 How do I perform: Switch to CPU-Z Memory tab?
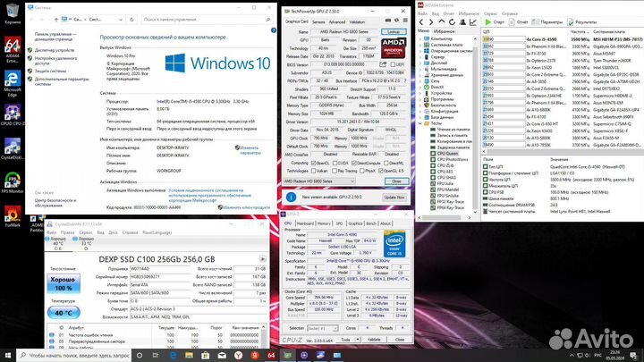coord(324,223)
